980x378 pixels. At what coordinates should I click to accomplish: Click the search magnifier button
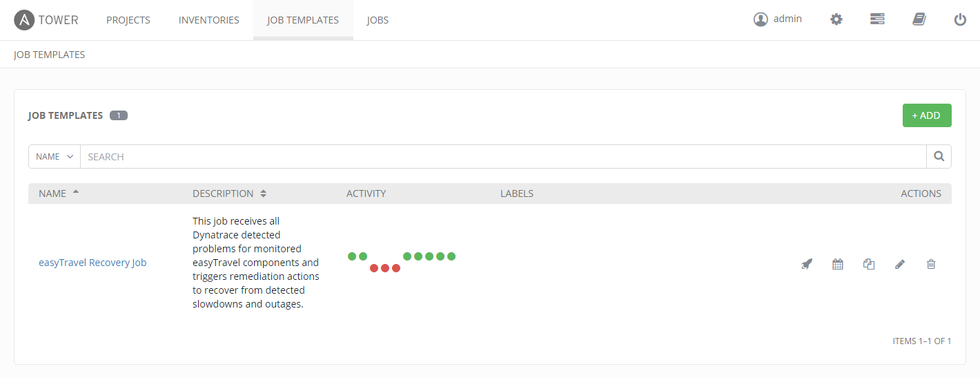click(939, 156)
